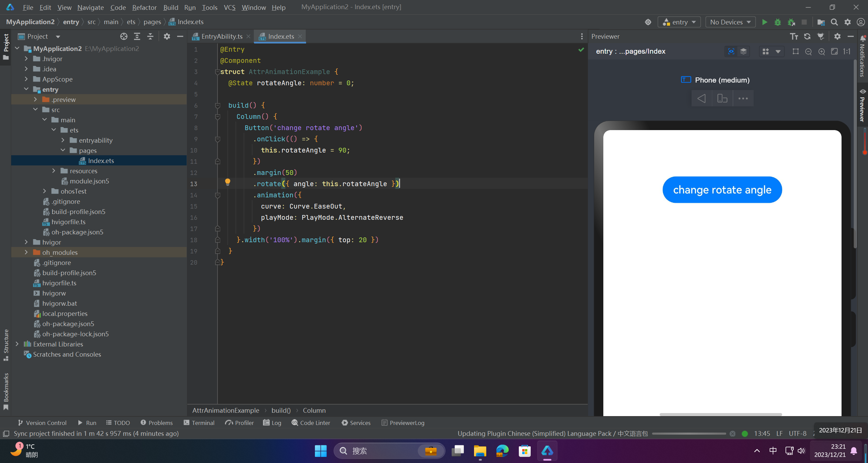Open Search Everywhere magnifier in toolbar
The height and width of the screenshot is (463, 868).
[834, 22]
